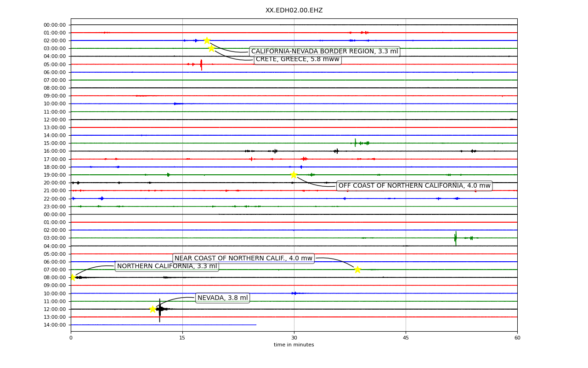
Task: Click the star marker for California-Nevada Border Region event
Action: point(207,40)
